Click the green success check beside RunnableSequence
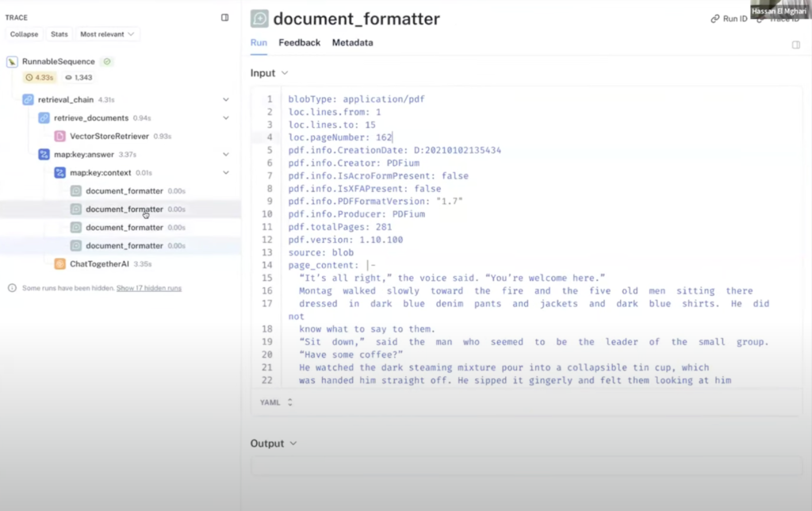The width and height of the screenshot is (812, 511). tap(107, 61)
